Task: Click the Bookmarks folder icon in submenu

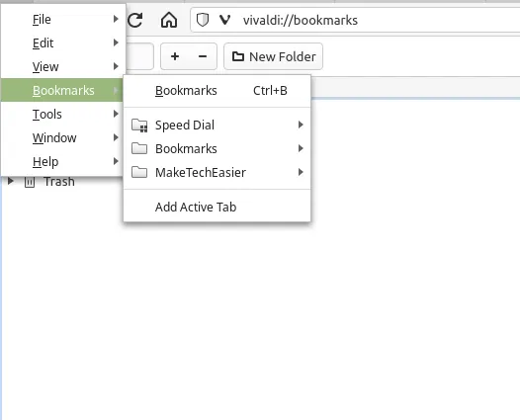Action: click(139, 148)
